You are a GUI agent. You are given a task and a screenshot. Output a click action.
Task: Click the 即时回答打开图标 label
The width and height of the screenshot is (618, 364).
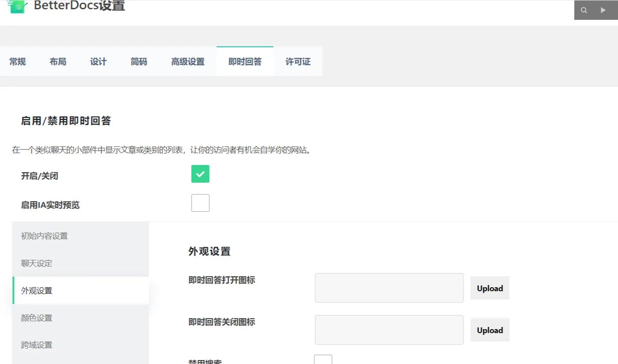tap(222, 280)
